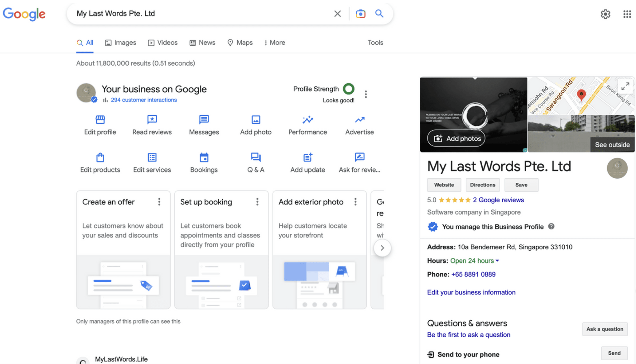Switch to Videos tab
This screenshot has height=364, width=636.
(163, 43)
